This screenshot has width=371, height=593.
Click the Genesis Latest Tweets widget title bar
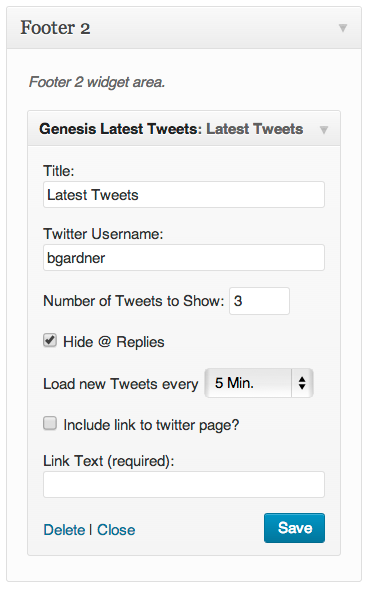click(184, 129)
